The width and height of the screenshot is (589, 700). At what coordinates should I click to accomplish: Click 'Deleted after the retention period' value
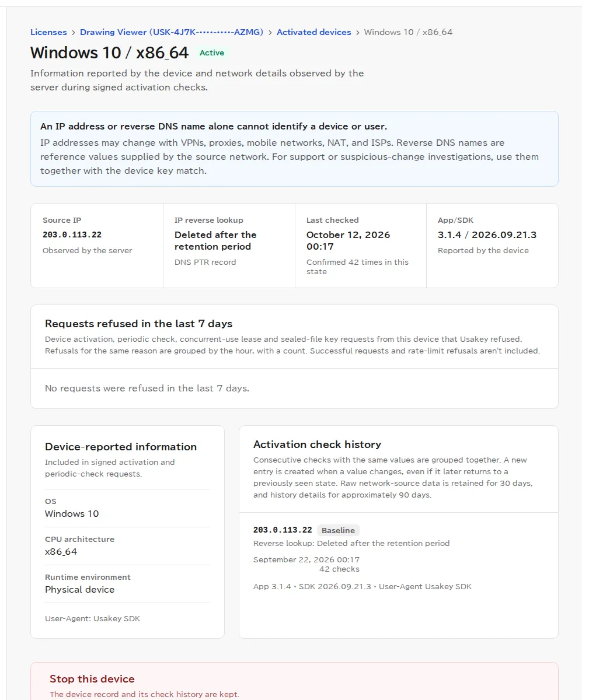[215, 240]
